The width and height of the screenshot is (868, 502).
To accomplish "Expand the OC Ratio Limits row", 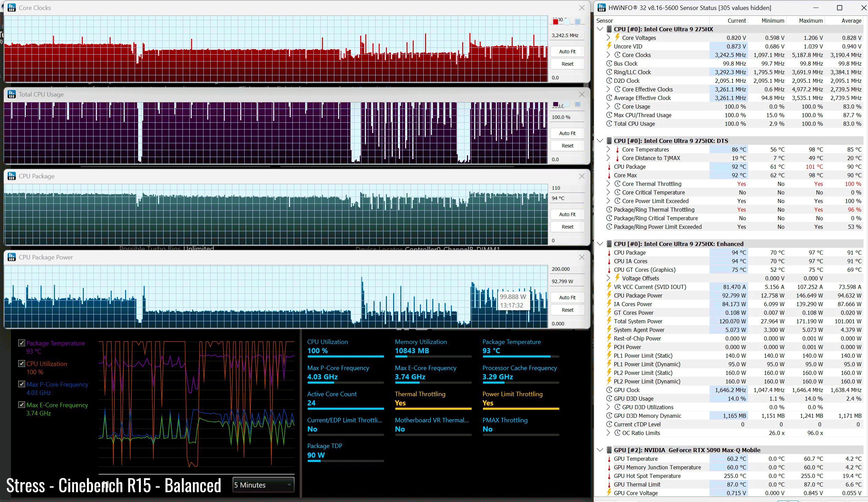I will click(608, 433).
